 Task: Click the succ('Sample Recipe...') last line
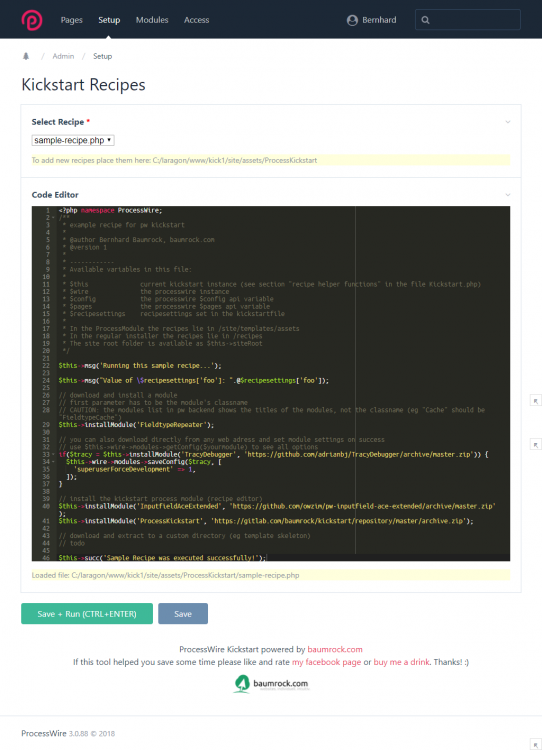[162, 558]
